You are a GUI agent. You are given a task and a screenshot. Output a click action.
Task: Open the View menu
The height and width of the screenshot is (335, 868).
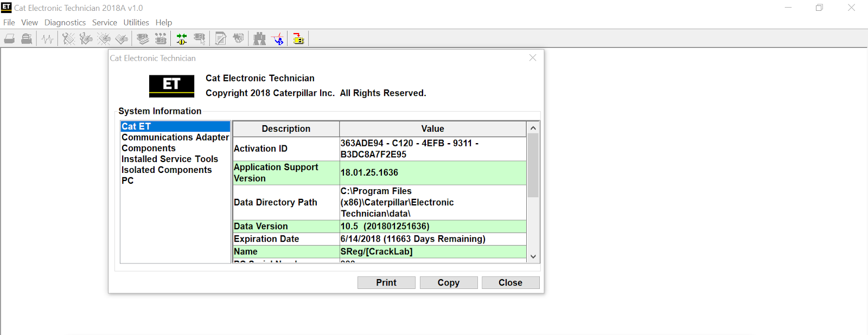pyautogui.click(x=29, y=22)
